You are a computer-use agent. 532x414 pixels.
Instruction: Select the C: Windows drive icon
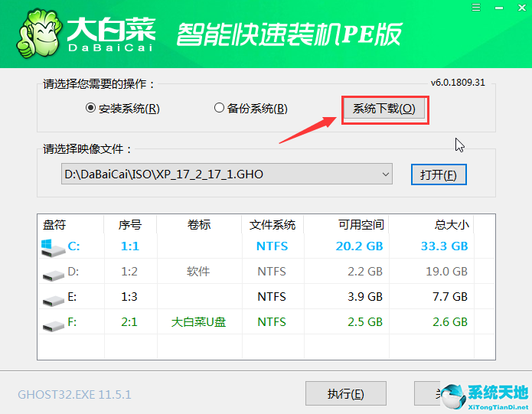(53, 248)
